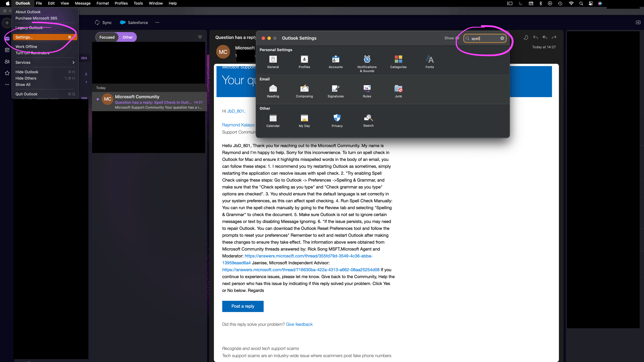Open Signatures settings pane
Viewport: 644px width, 362px height.
[336, 91]
